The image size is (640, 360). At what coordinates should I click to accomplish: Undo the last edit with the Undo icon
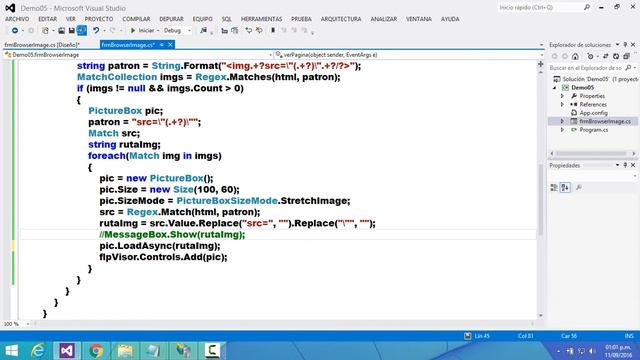tap(96, 31)
